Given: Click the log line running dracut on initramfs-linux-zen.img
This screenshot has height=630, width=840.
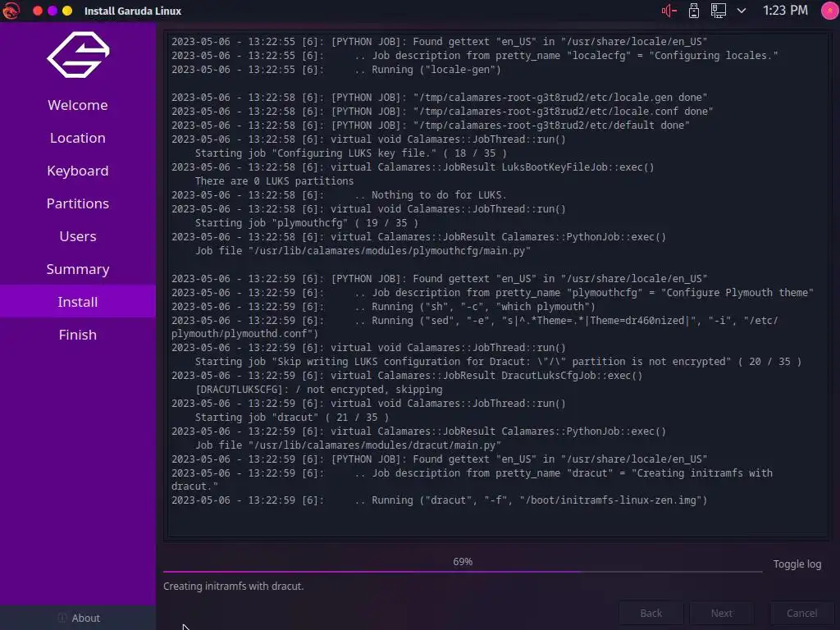Looking at the screenshot, I should click(x=440, y=500).
